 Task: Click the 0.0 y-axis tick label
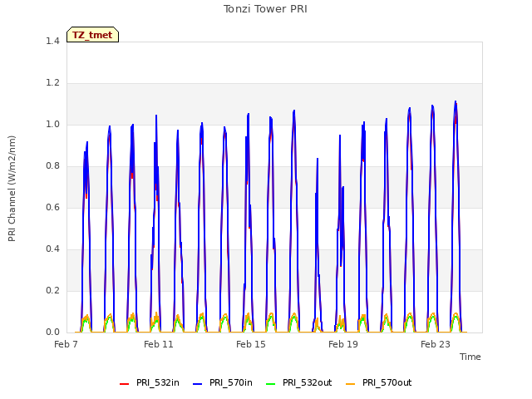(x=52, y=332)
